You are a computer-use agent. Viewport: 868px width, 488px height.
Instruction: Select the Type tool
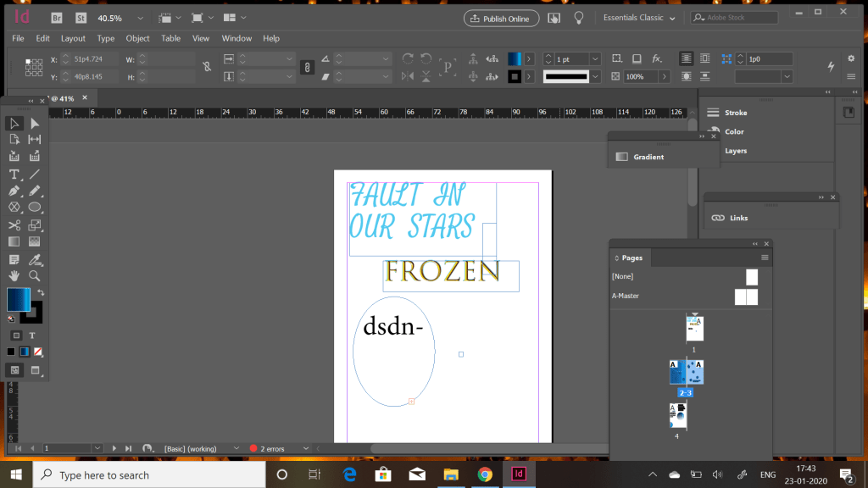tap(14, 174)
